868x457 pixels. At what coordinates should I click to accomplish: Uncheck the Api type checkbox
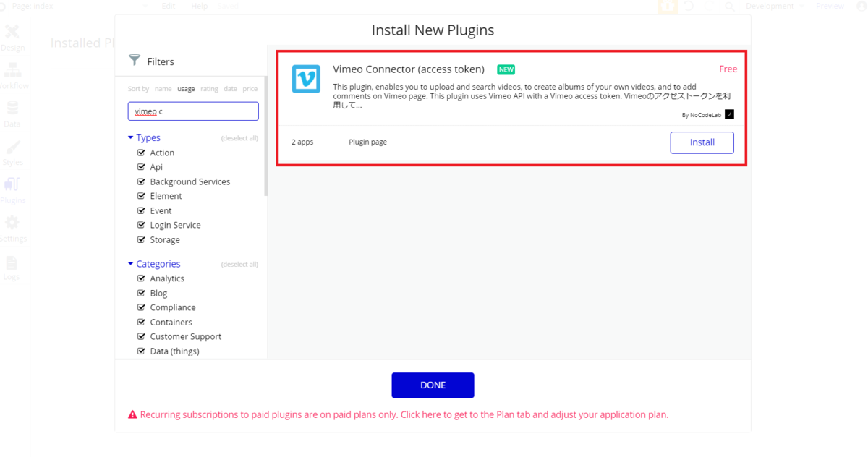click(x=142, y=167)
